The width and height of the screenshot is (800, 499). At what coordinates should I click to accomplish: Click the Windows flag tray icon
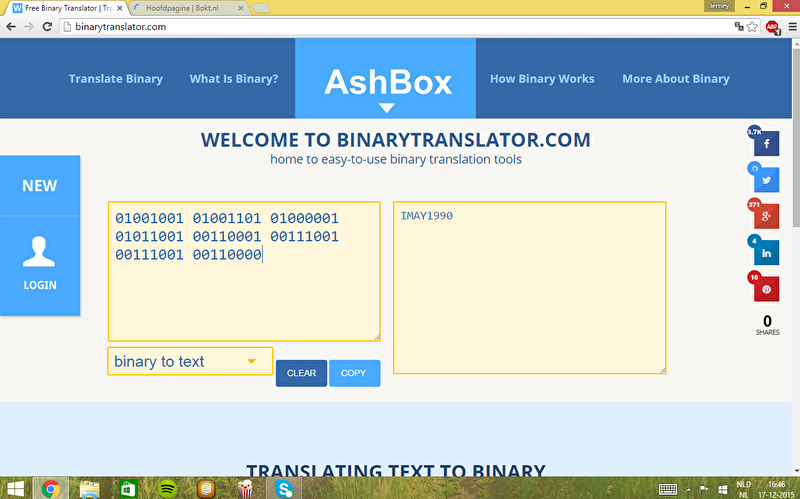coord(722,489)
